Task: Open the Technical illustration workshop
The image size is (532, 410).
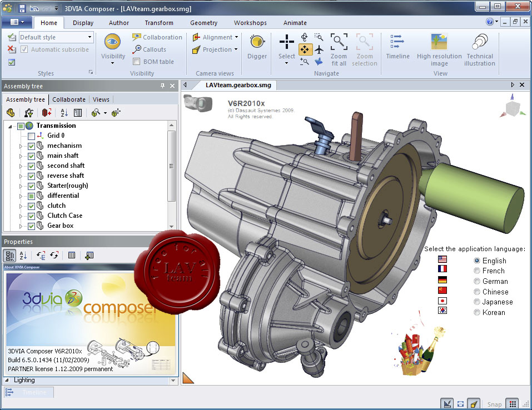Action: (479, 49)
